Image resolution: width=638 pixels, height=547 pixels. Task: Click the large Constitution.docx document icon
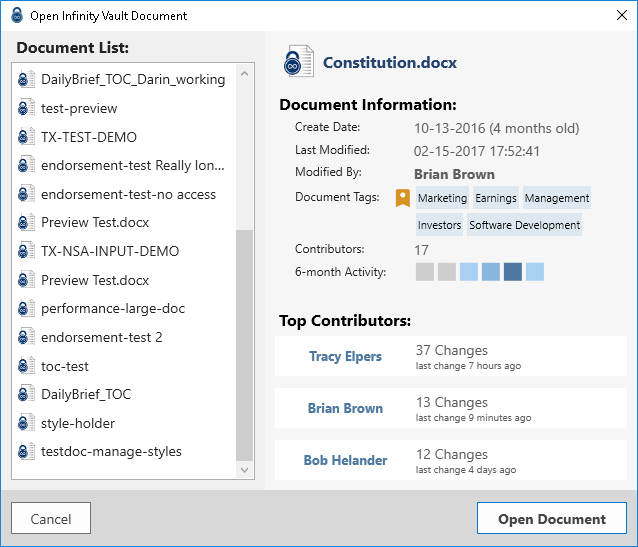pyautogui.click(x=299, y=62)
